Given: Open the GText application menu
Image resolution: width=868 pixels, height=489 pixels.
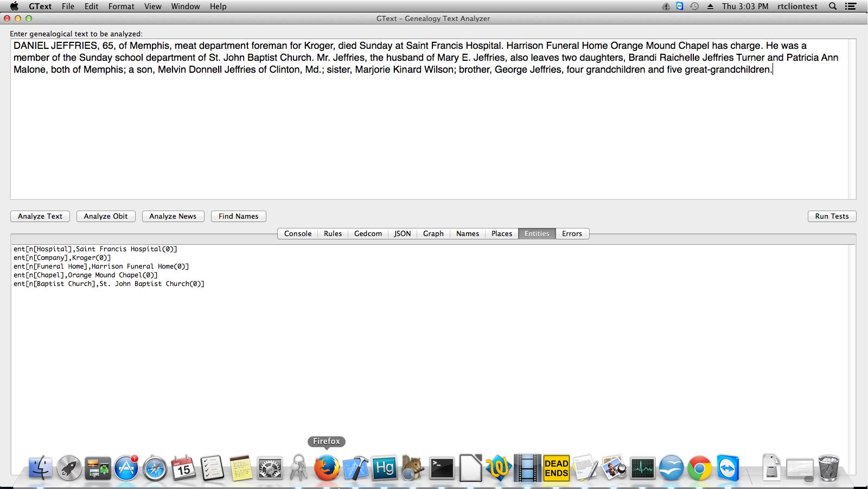Looking at the screenshot, I should click(x=40, y=7).
